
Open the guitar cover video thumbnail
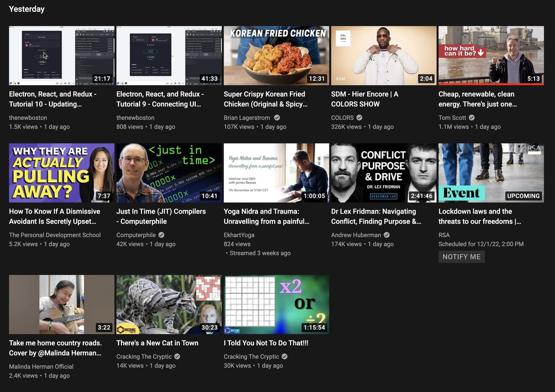tap(62, 305)
